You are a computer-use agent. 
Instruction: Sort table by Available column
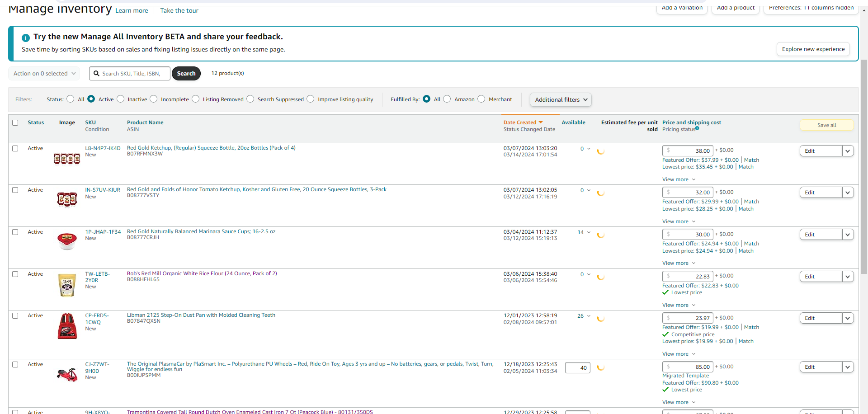[x=573, y=122]
